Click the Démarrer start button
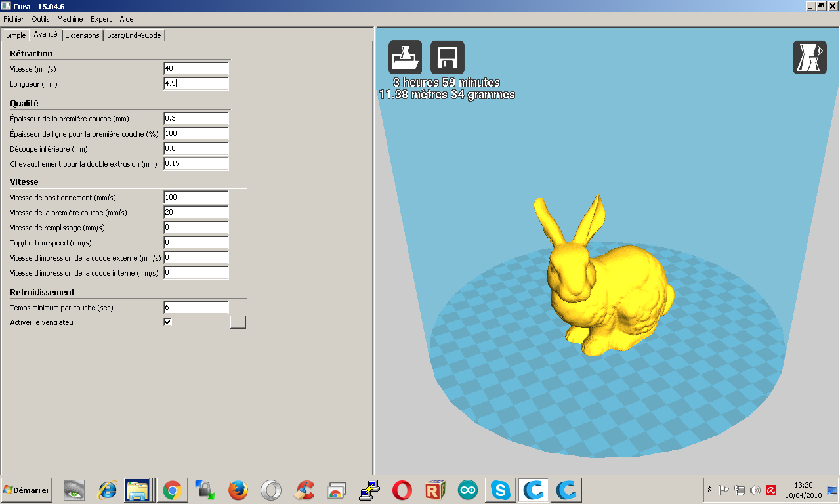The height and width of the screenshot is (504, 840). 27,490
